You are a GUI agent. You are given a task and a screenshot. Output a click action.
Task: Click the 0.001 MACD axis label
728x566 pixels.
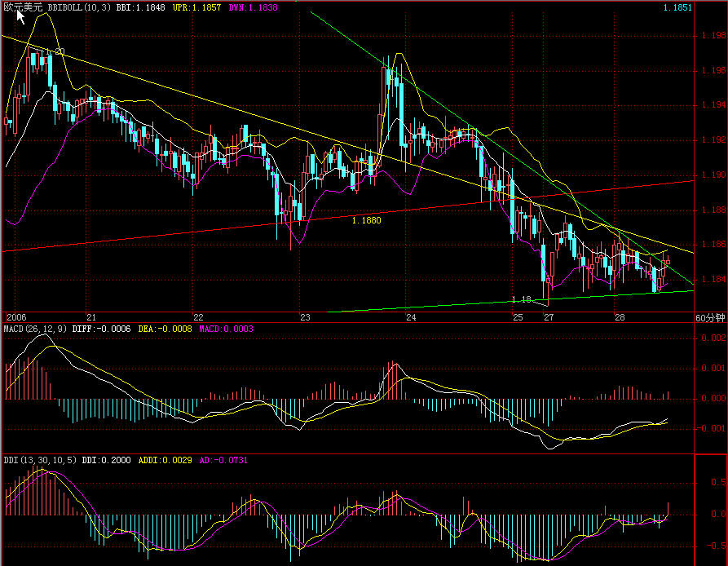click(713, 368)
